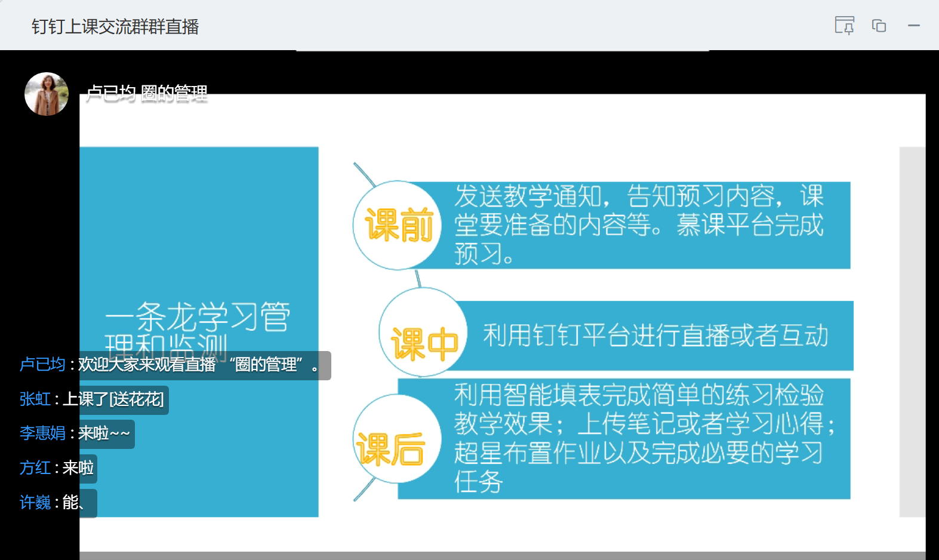Click the overlapping-squares restore window icon
The image size is (939, 560).
(x=879, y=26)
